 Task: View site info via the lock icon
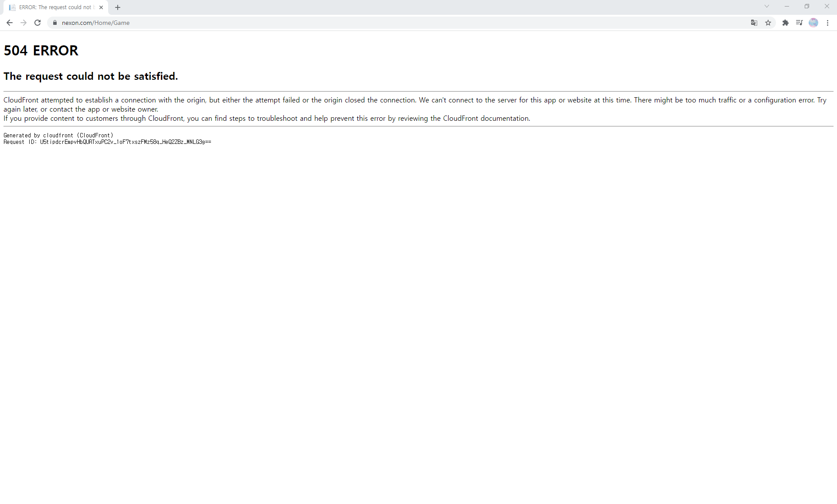coord(55,23)
